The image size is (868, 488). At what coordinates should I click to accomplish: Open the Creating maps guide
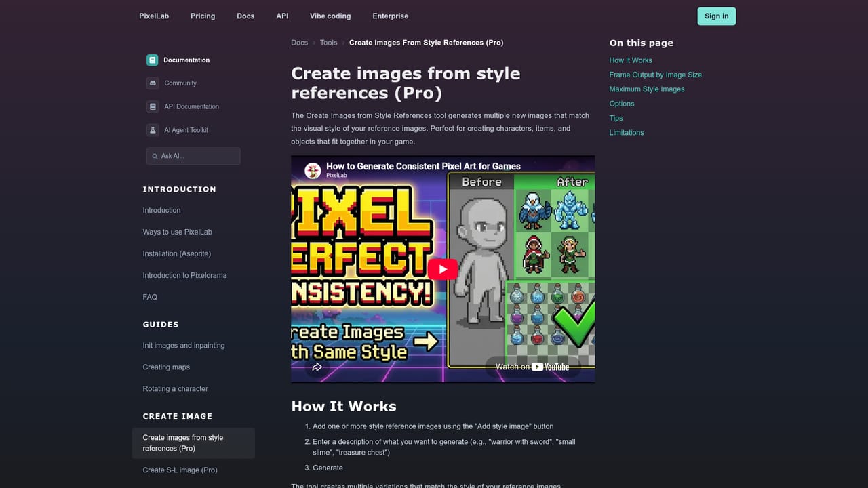[x=166, y=367]
